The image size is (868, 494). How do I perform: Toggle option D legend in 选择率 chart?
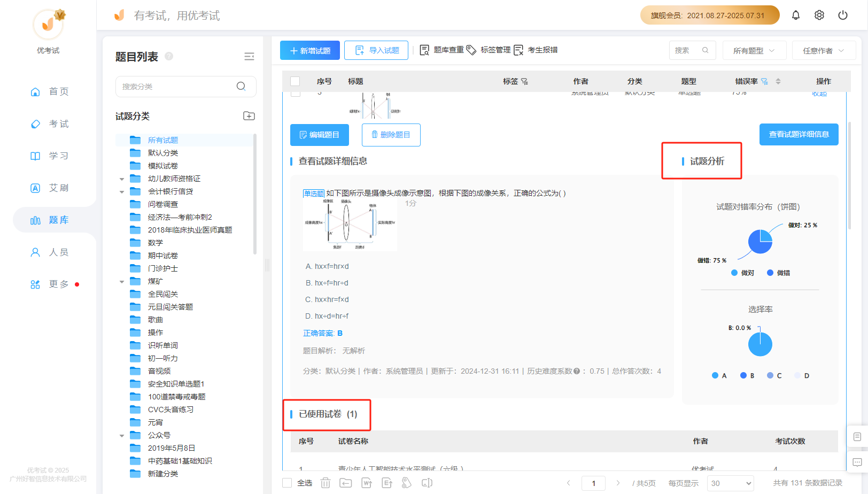pyautogui.click(x=802, y=375)
